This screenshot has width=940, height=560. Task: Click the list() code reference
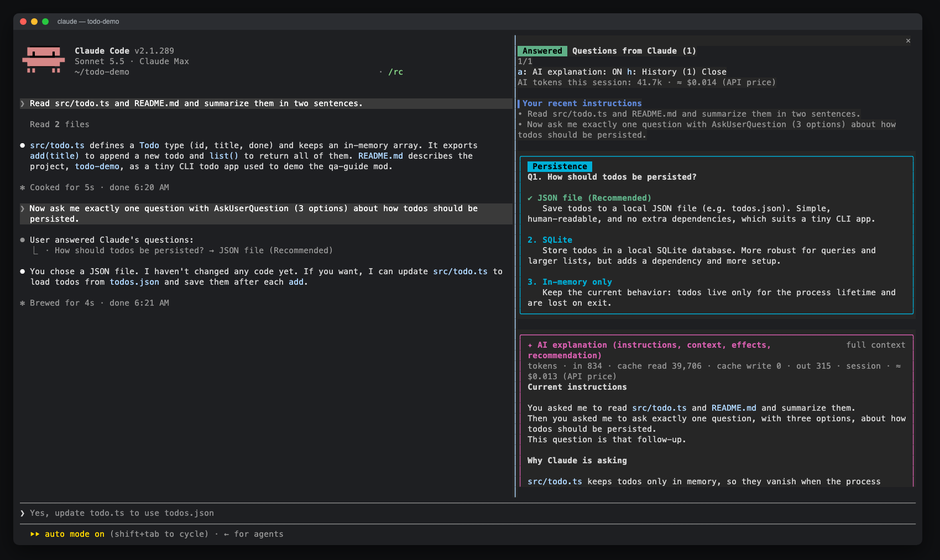pyautogui.click(x=224, y=156)
